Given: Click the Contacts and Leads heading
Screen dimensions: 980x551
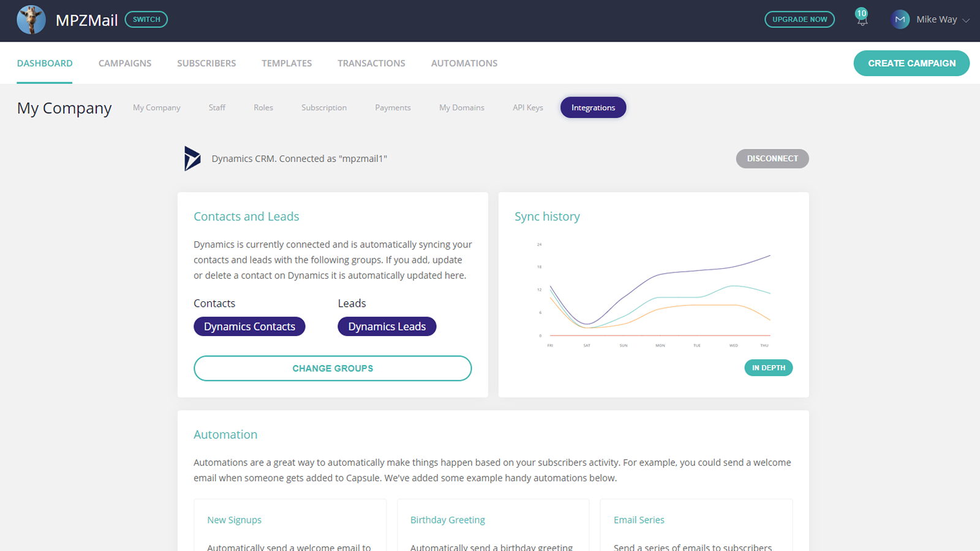Looking at the screenshot, I should pyautogui.click(x=246, y=217).
